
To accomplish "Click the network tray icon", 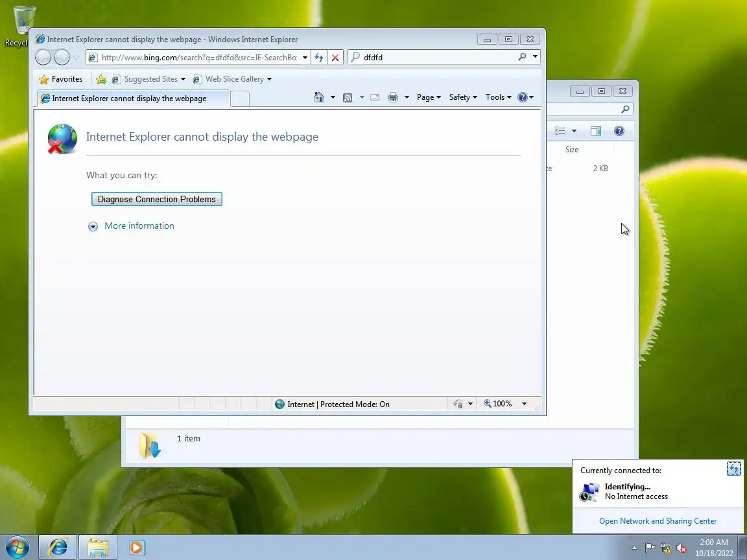I will [666, 548].
